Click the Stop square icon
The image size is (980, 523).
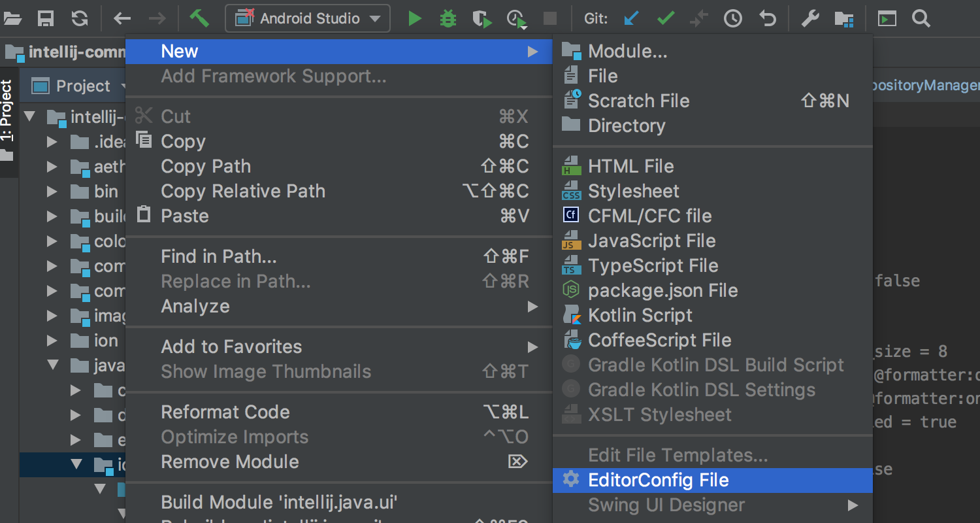click(551, 18)
